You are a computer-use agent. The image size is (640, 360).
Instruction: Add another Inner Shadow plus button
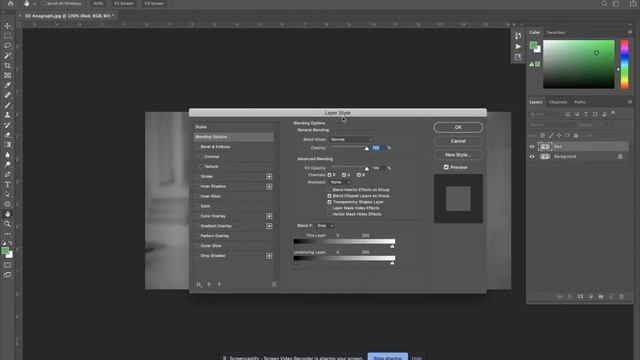(269, 187)
